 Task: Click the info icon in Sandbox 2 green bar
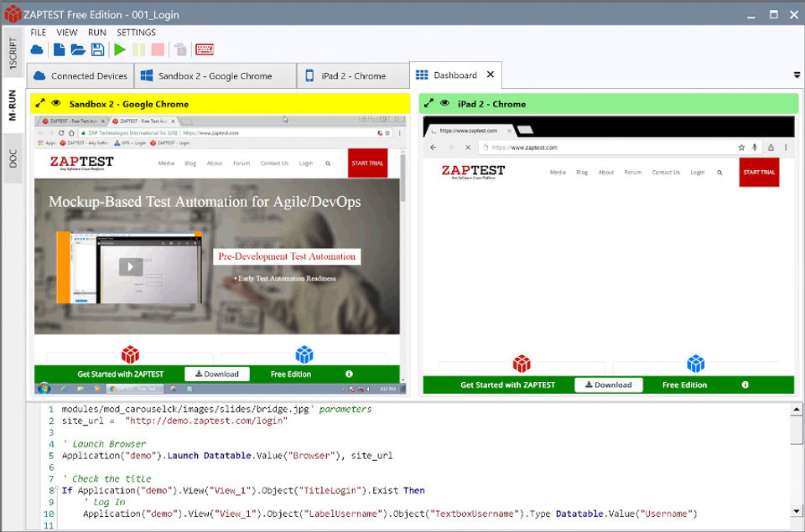pos(349,374)
